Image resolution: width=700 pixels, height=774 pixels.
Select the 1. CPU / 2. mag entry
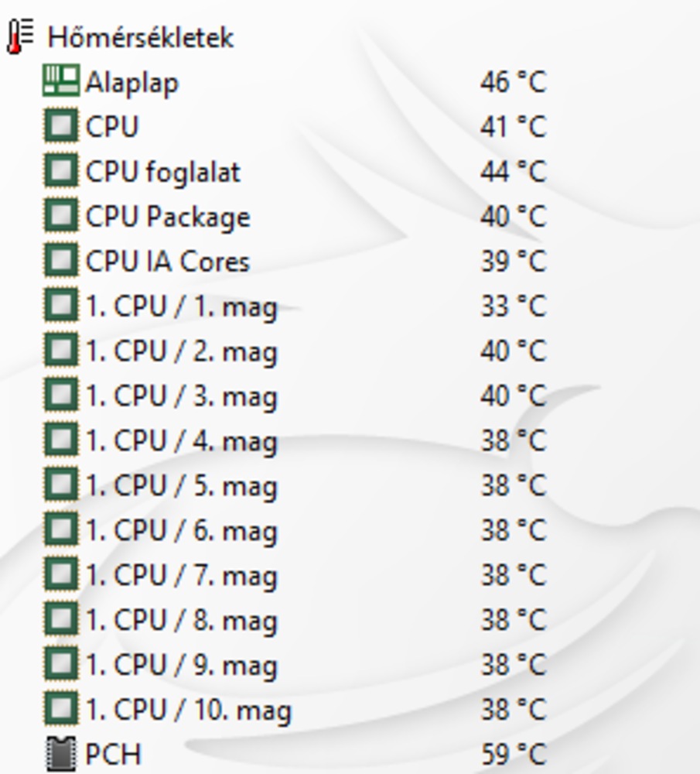click(x=182, y=352)
